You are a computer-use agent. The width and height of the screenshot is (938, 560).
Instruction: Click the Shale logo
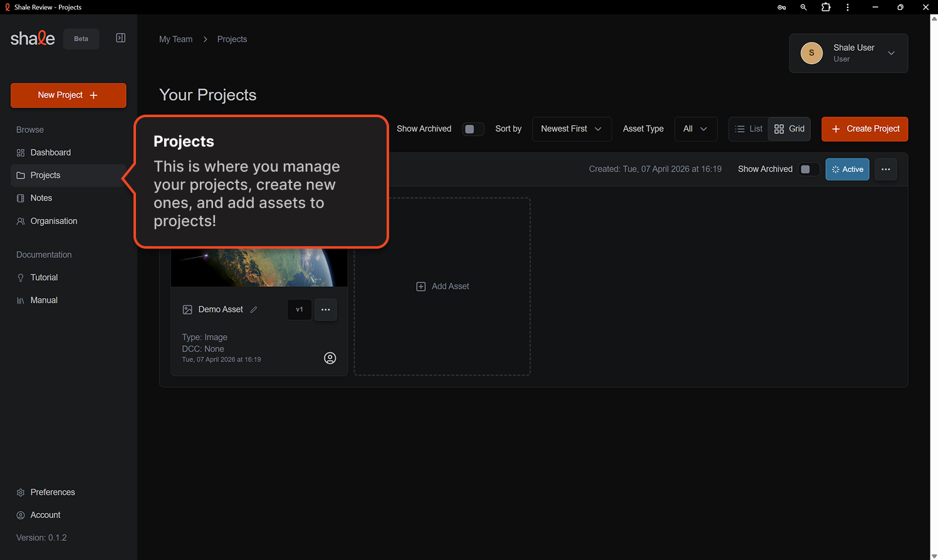(x=33, y=38)
